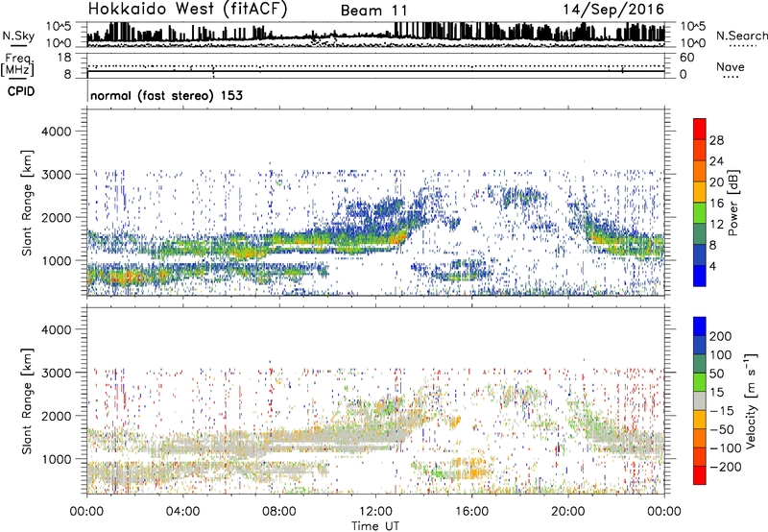Click the gray segment of velocity color bar
768x532 pixels.
[700, 401]
